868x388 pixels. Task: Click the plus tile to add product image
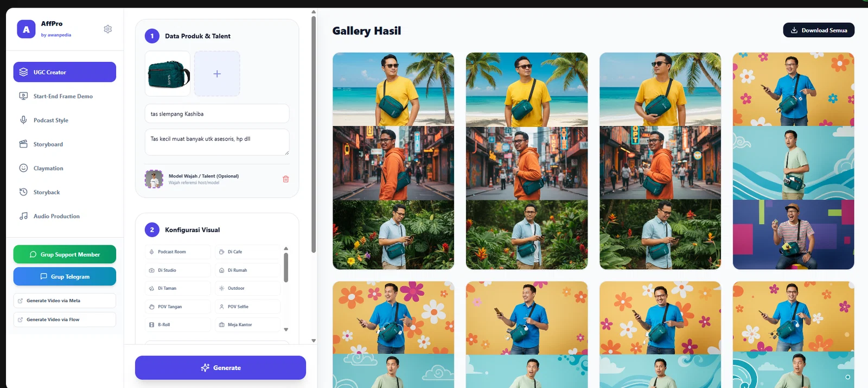coord(217,74)
